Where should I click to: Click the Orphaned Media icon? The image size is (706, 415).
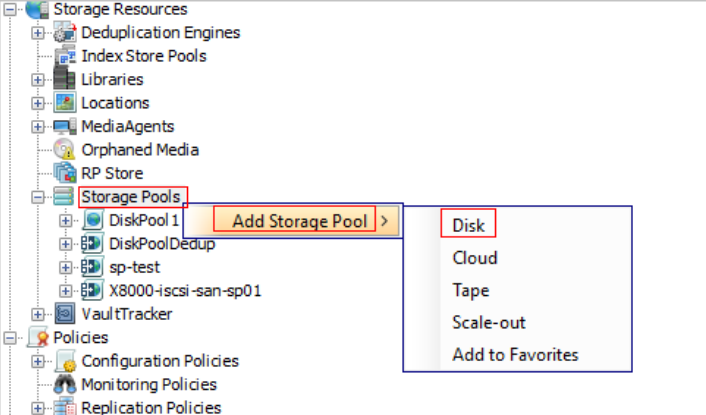[x=65, y=150]
